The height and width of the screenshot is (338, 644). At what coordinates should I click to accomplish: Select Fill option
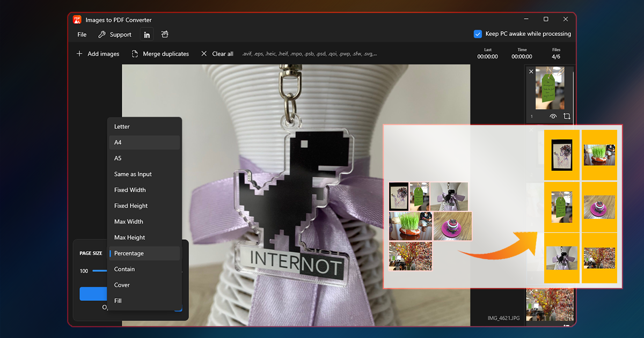(x=144, y=300)
